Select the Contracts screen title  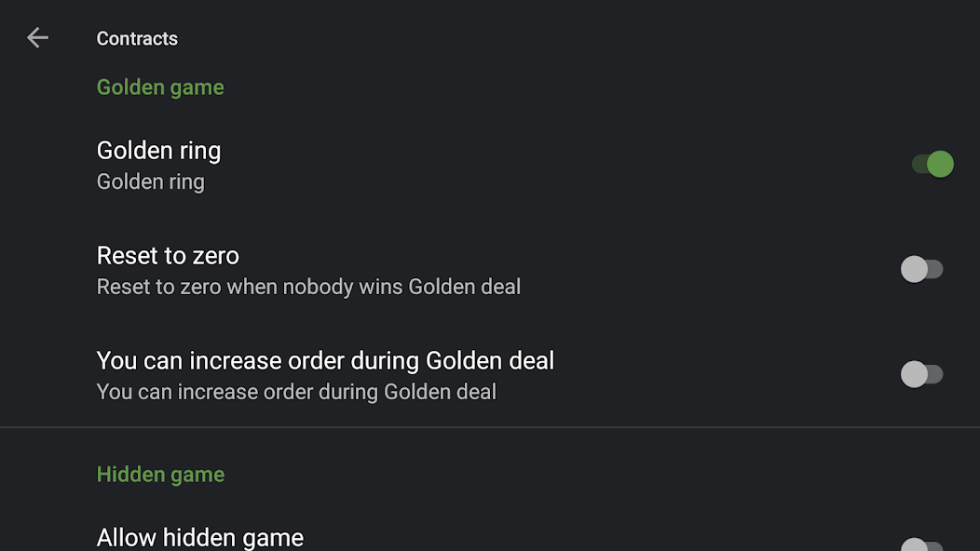tap(137, 38)
